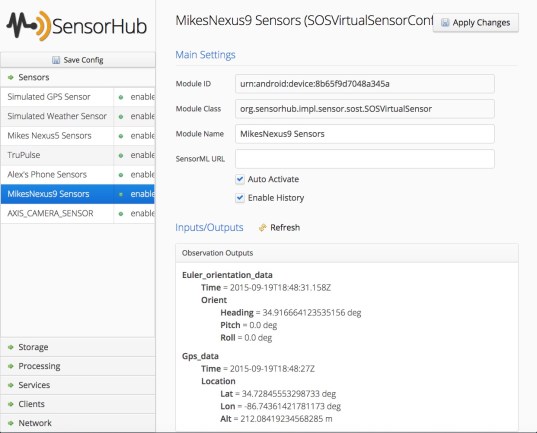
Task: Click the SensorHub logo
Action: tap(77, 26)
